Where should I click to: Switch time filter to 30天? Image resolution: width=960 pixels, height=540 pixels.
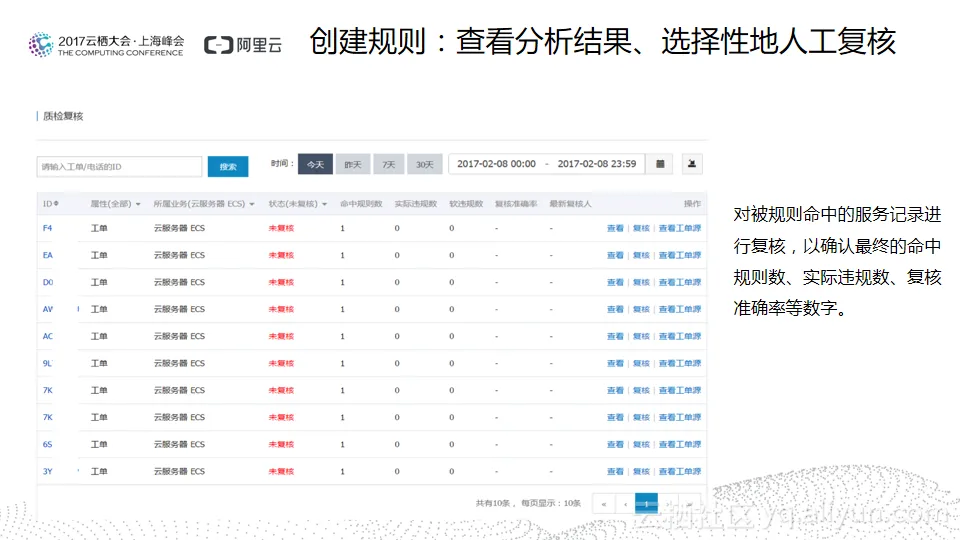(424, 164)
